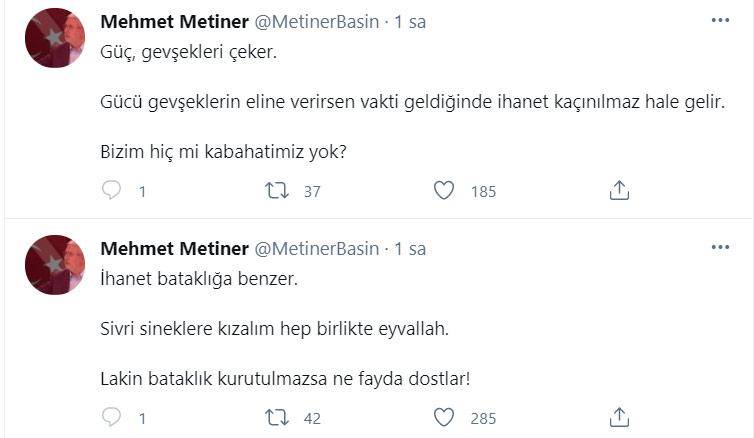This screenshot has width=754, height=438.
Task: Share the "Güç, gevşekleri çeker" tweet
Action: [619, 190]
